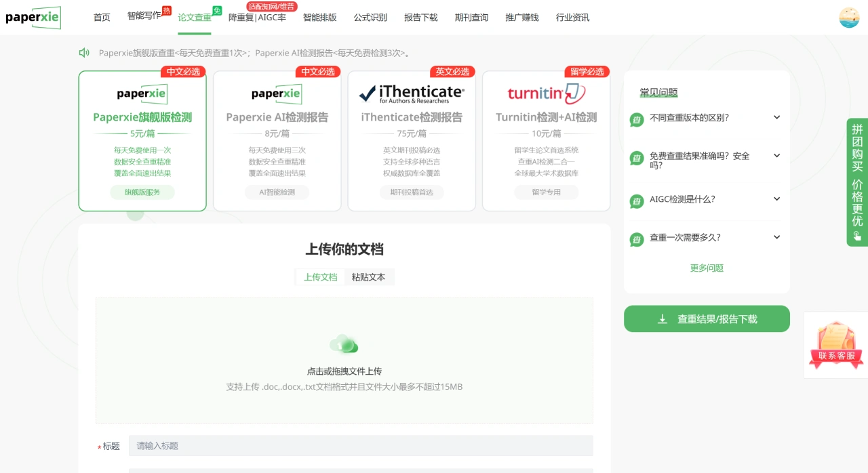Click the cloud upload icon
This screenshot has height=473, width=868.
pos(344,344)
